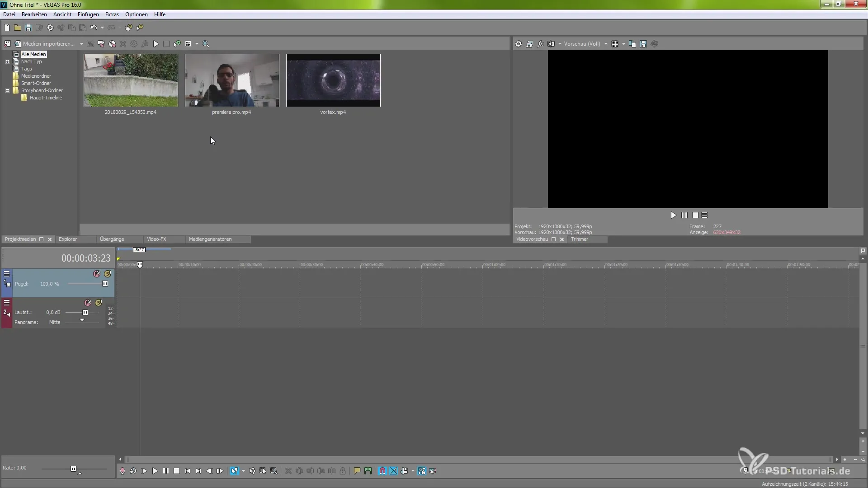Open the Medien importieren dropdown arrow
868x488 pixels.
click(x=81, y=44)
